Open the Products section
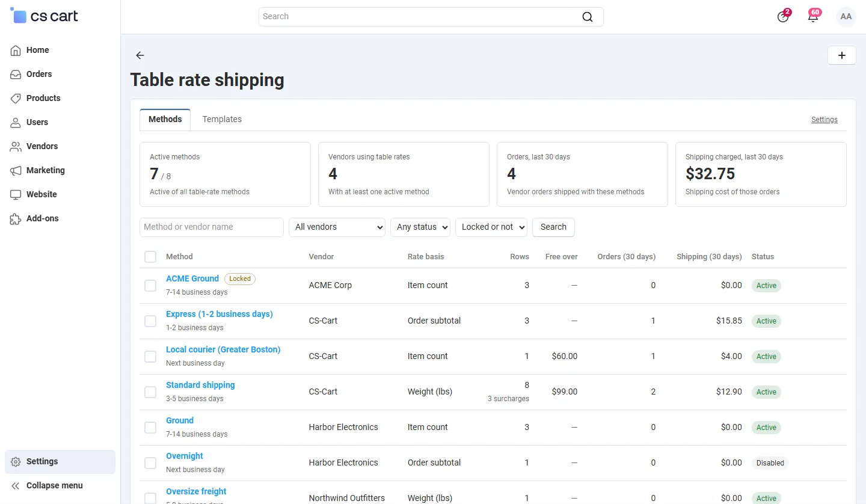Screen dimensions: 866x504 click(60, 98)
